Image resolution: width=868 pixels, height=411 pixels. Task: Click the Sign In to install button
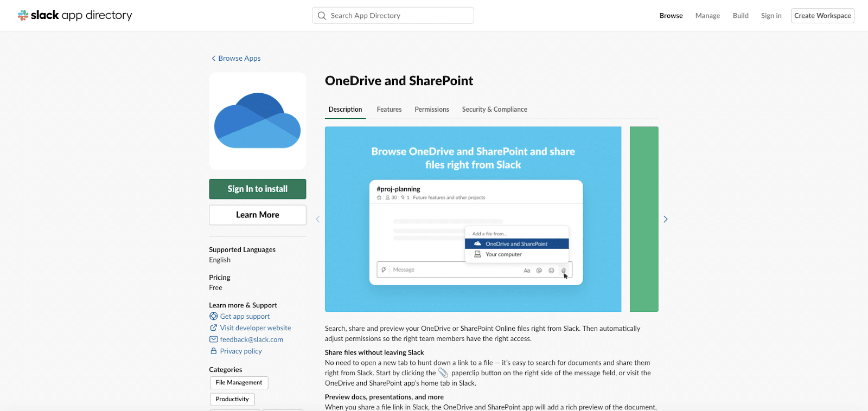pos(258,189)
